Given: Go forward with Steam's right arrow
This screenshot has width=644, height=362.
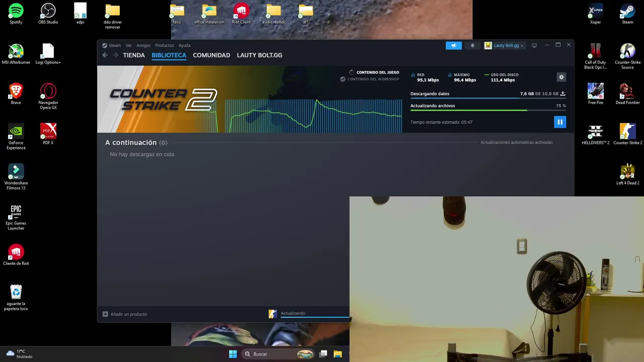Looking at the screenshot, I should [116, 55].
